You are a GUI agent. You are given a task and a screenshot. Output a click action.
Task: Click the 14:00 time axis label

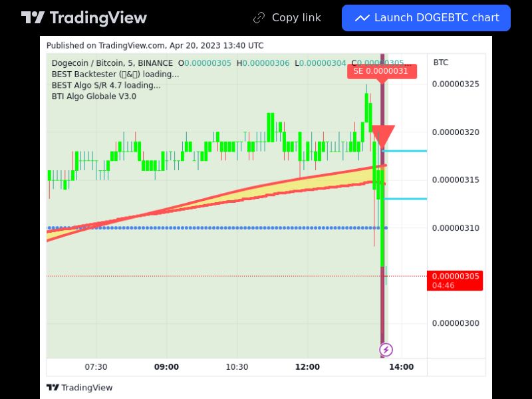402,367
